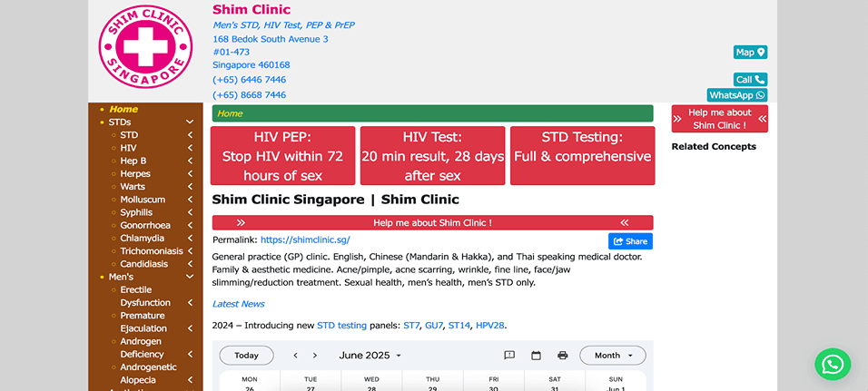The image size is (868, 391).
Task: Open the GU7 panel link
Action: (x=434, y=326)
